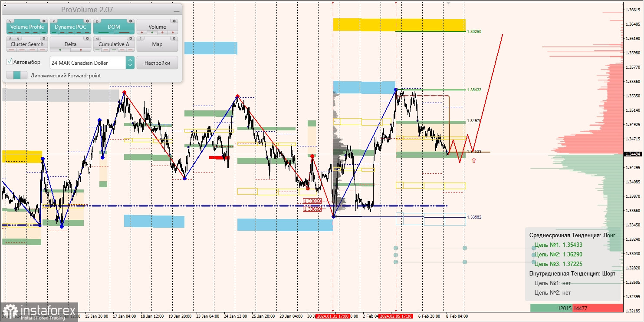Open Volume button's gear settings
The image size is (644, 322).
click(174, 21)
